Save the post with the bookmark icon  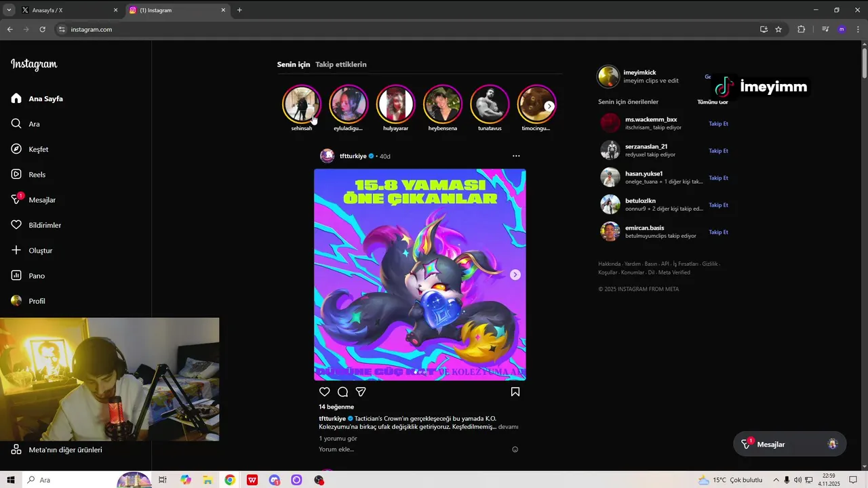click(x=515, y=392)
